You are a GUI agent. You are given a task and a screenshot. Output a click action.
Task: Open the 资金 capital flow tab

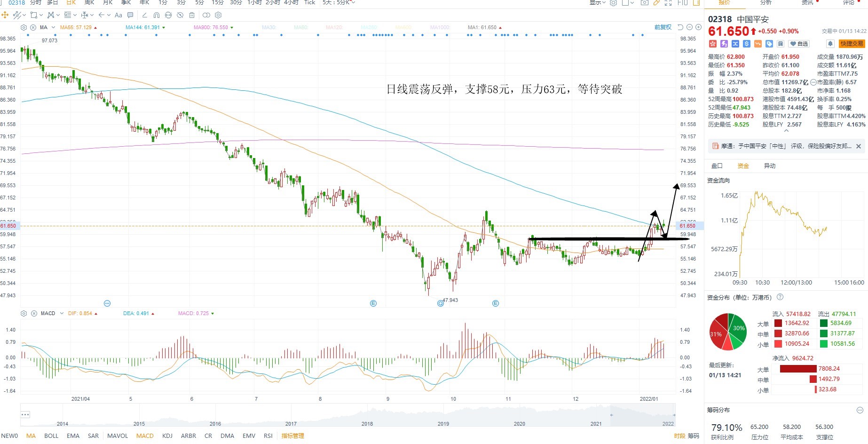pyautogui.click(x=743, y=166)
